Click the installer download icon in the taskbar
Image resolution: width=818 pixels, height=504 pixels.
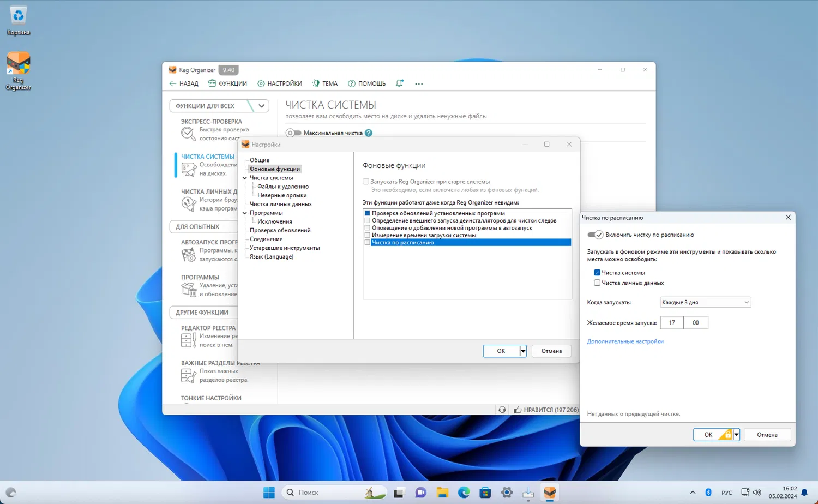528,493
